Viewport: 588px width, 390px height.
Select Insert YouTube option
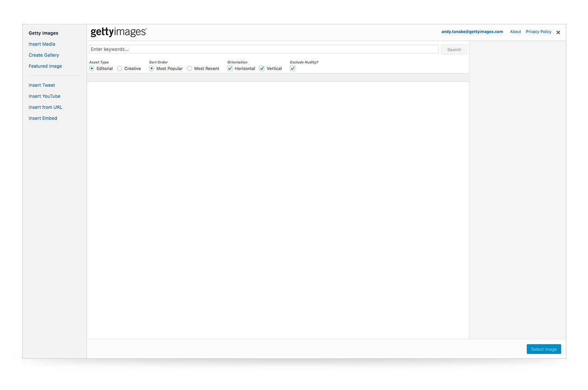click(44, 96)
